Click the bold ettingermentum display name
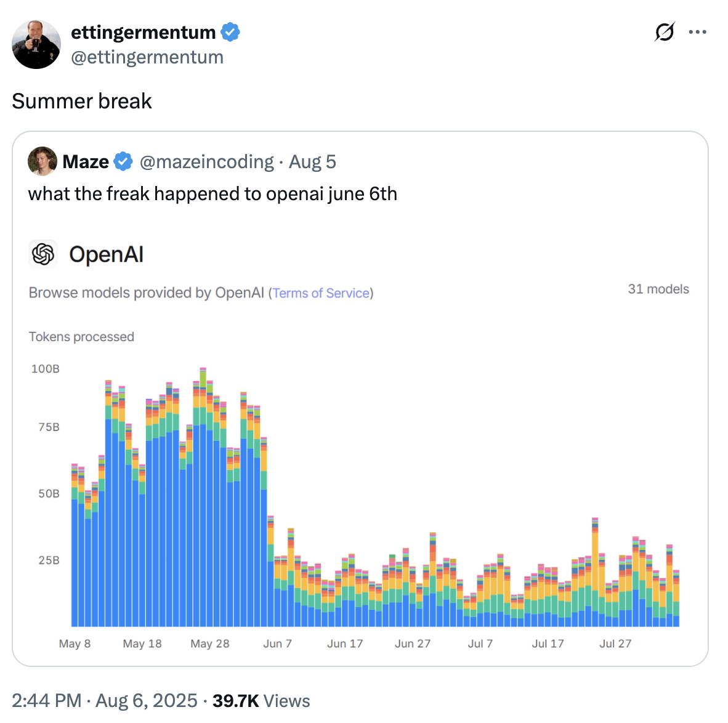Screen dimensions: 728x723 143,32
